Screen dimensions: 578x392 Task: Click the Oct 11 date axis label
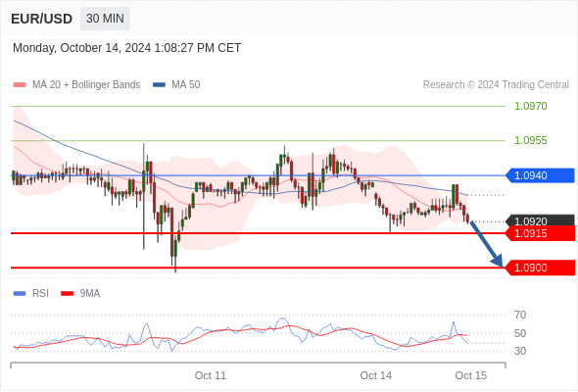pyautogui.click(x=210, y=375)
